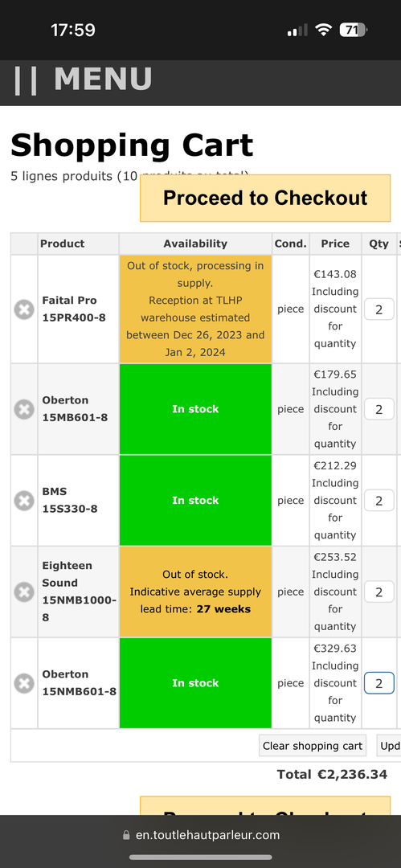The width and height of the screenshot is (401, 868).
Task: Remove BMS 15S330-8 from cart
Action: pos(24,501)
